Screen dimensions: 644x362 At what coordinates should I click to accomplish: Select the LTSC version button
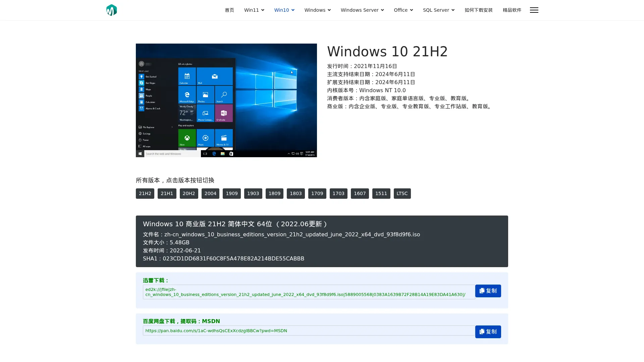coord(402,193)
